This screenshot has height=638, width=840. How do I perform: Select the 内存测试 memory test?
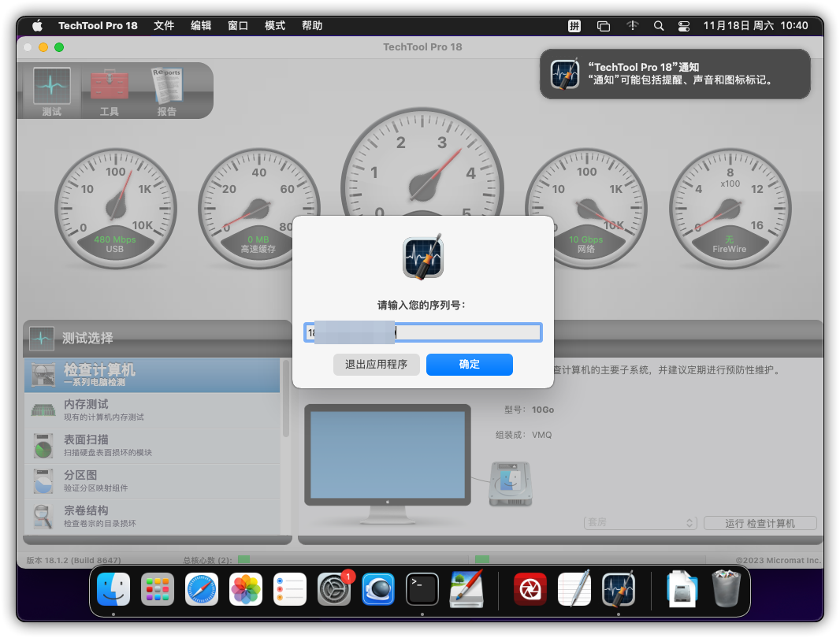[x=152, y=410]
